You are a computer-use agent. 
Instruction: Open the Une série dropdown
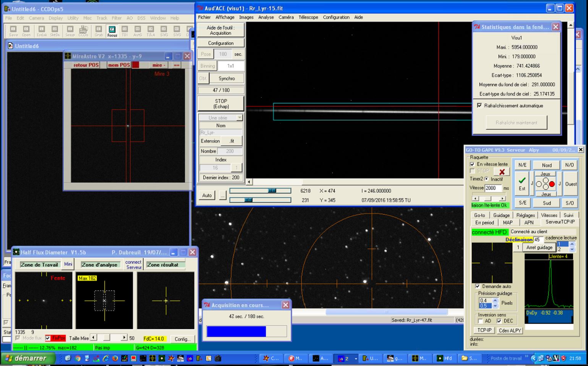240,118
